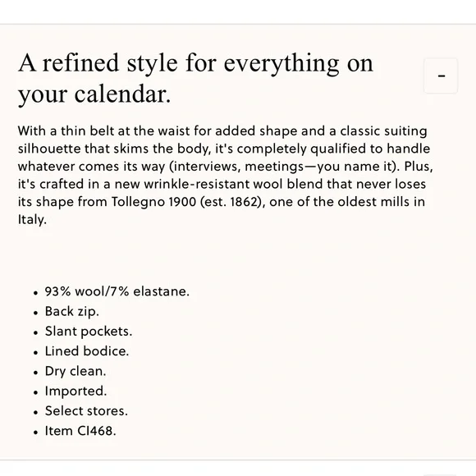Click the '93% wool/7% elastane.' bullet
The height and width of the screenshot is (476, 476).
coord(117,291)
